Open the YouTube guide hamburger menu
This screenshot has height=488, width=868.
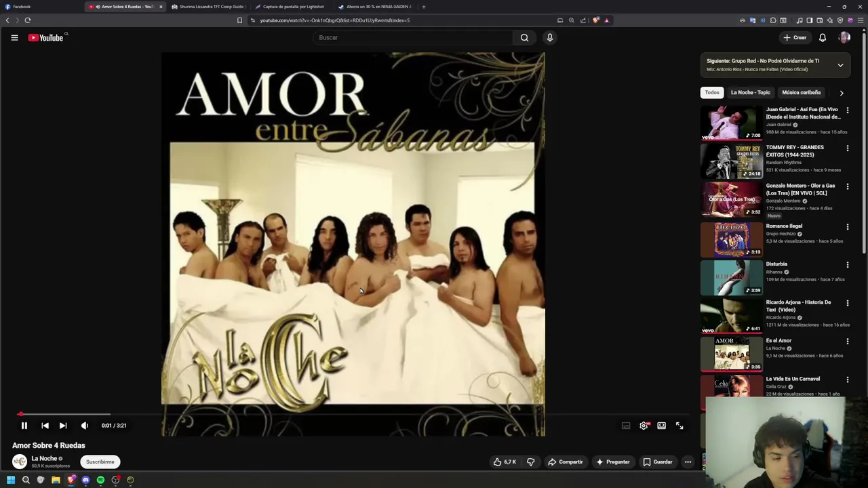click(x=14, y=38)
